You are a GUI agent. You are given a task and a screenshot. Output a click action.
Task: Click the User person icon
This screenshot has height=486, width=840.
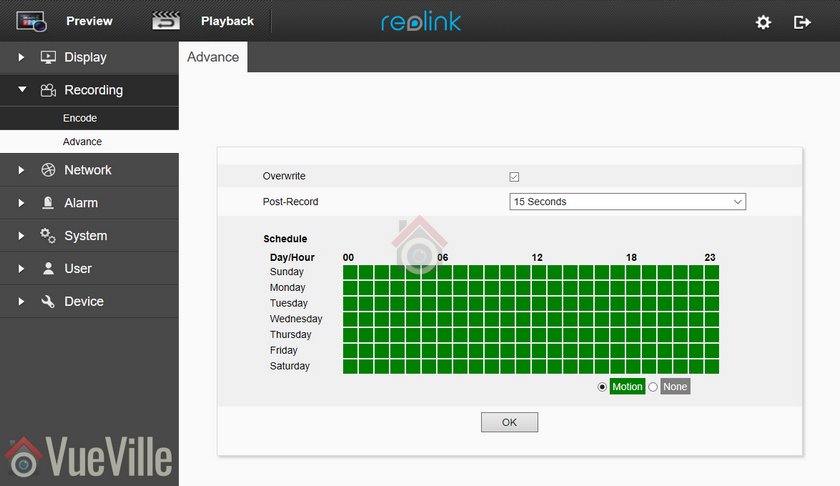coord(48,268)
